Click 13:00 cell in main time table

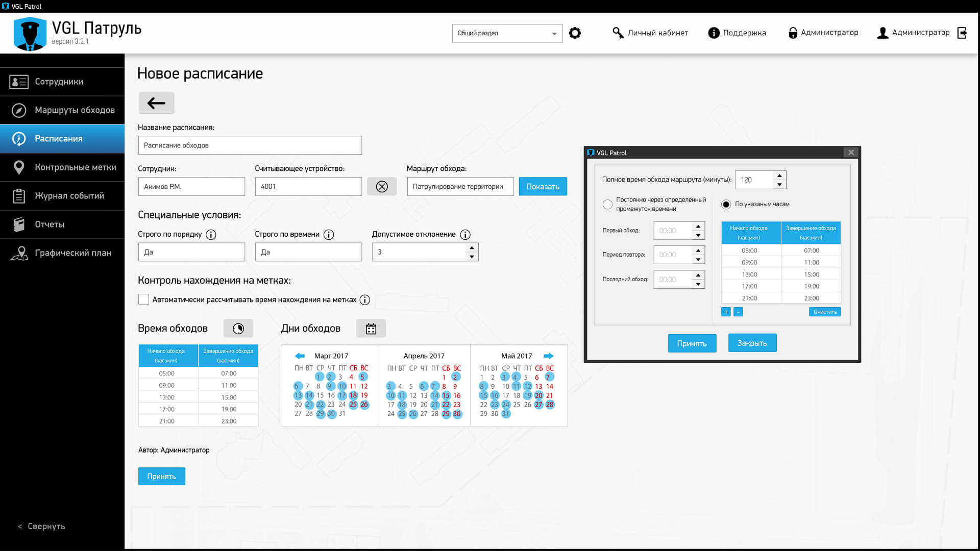pyautogui.click(x=167, y=397)
